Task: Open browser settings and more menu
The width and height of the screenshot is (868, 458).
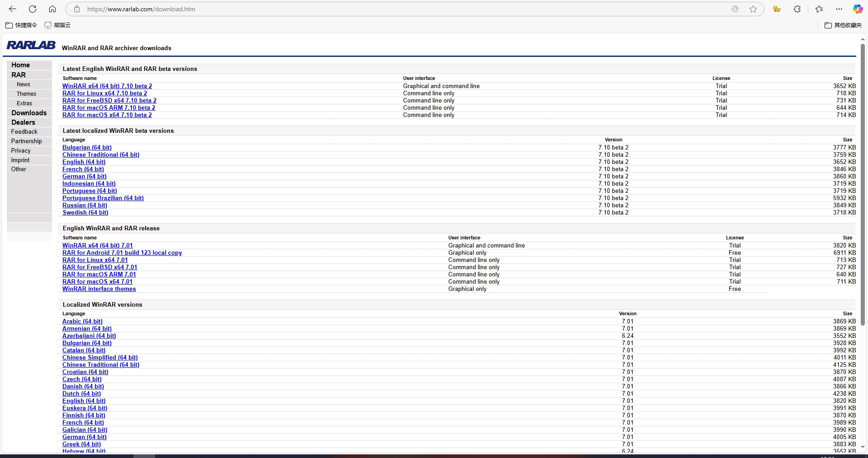Action: [x=839, y=9]
